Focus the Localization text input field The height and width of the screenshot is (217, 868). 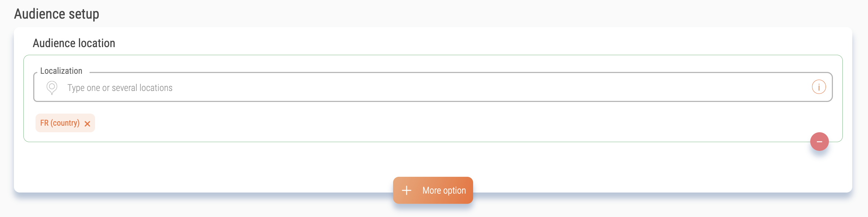point(433,87)
